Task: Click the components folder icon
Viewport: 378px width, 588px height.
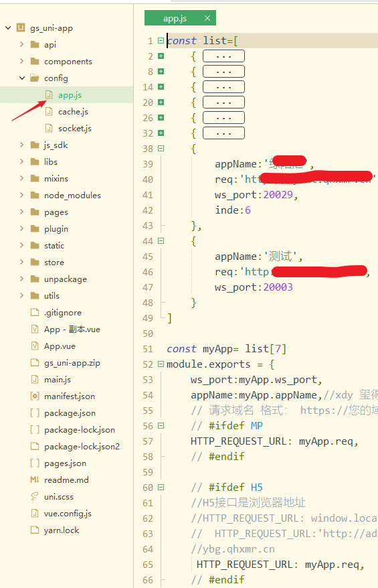Action: click(x=35, y=61)
